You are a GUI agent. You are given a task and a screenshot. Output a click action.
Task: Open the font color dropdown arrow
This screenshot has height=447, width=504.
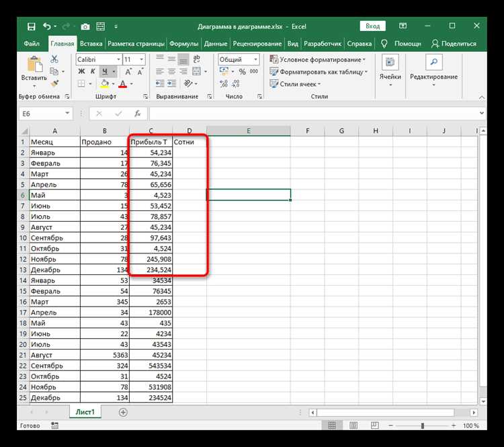131,84
